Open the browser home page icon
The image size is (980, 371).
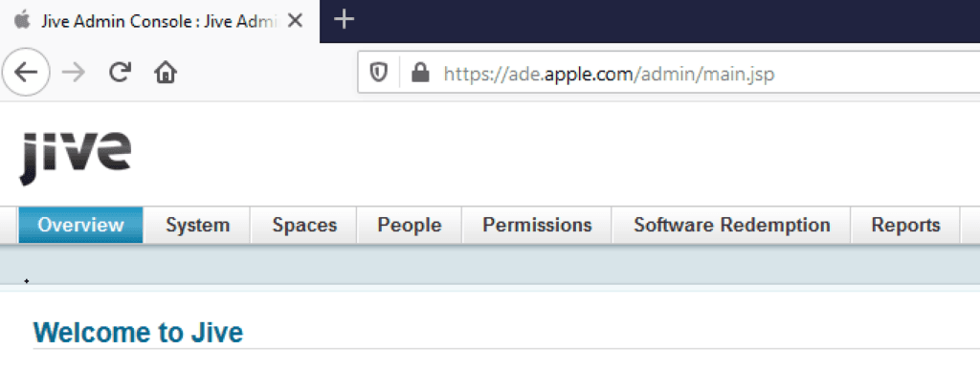(x=166, y=73)
